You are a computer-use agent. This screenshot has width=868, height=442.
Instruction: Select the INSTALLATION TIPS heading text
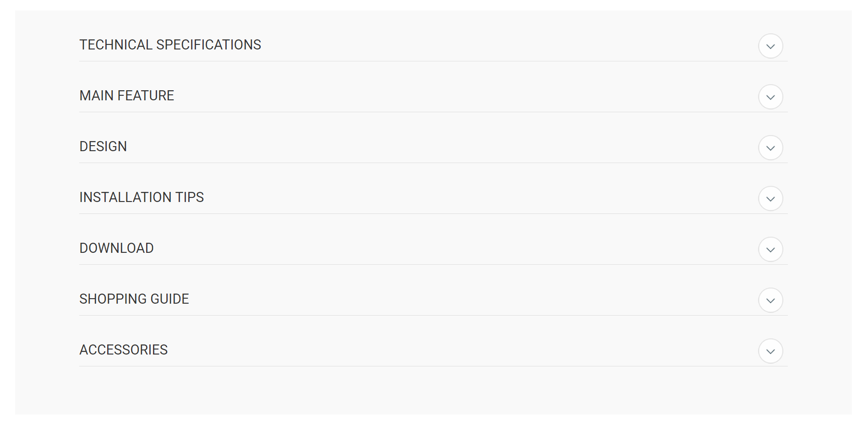(142, 197)
